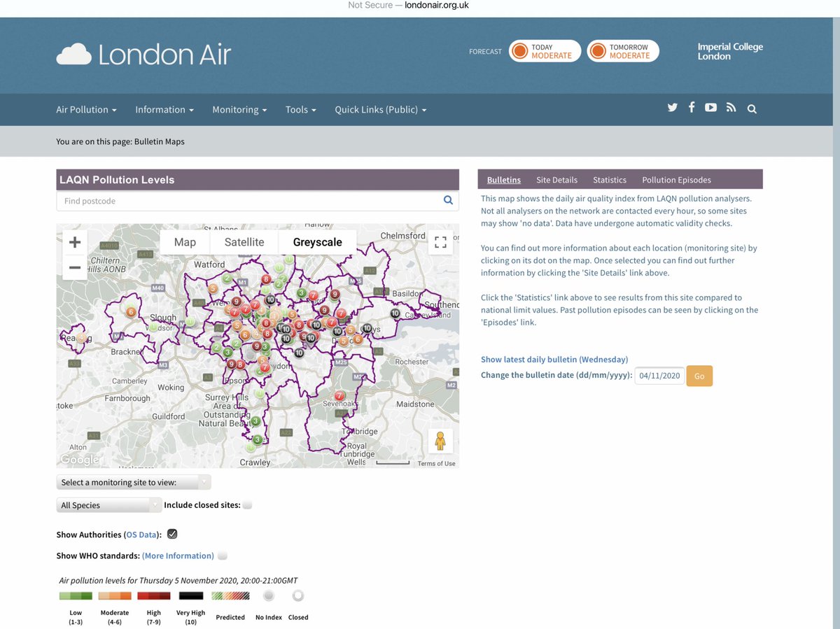The height and width of the screenshot is (629, 840).
Task: Zoom out using the map minus icon
Action: tap(75, 267)
